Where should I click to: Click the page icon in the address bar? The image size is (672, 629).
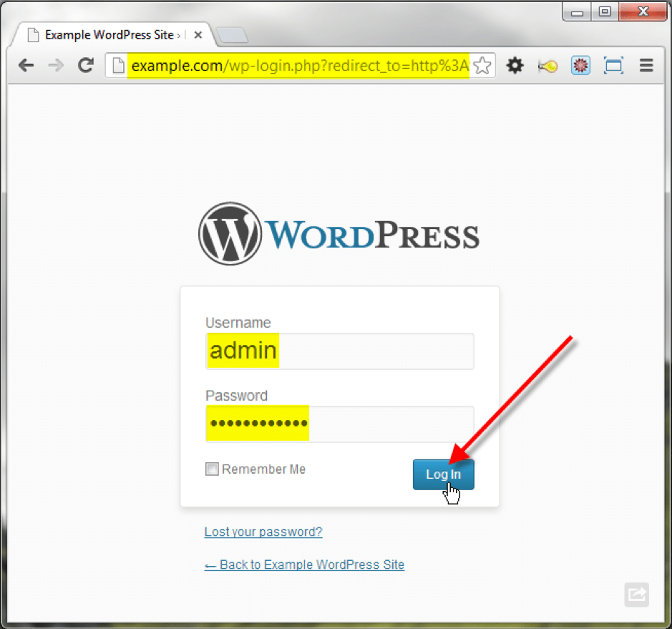[118, 66]
